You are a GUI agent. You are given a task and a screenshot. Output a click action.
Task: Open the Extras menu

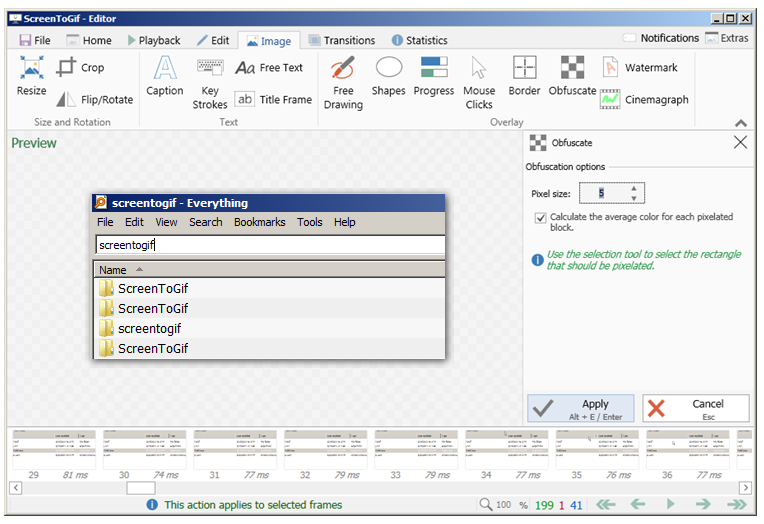(727, 38)
